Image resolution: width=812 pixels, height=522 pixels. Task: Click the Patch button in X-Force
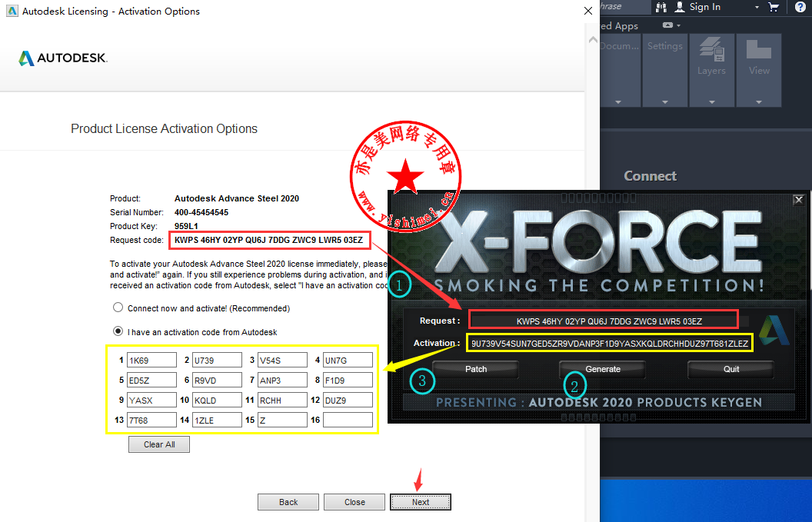(476, 369)
